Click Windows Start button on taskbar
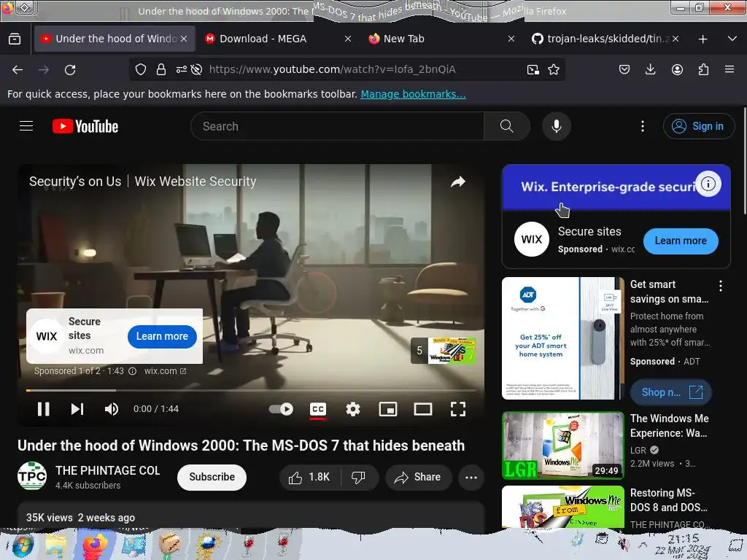 23,545
